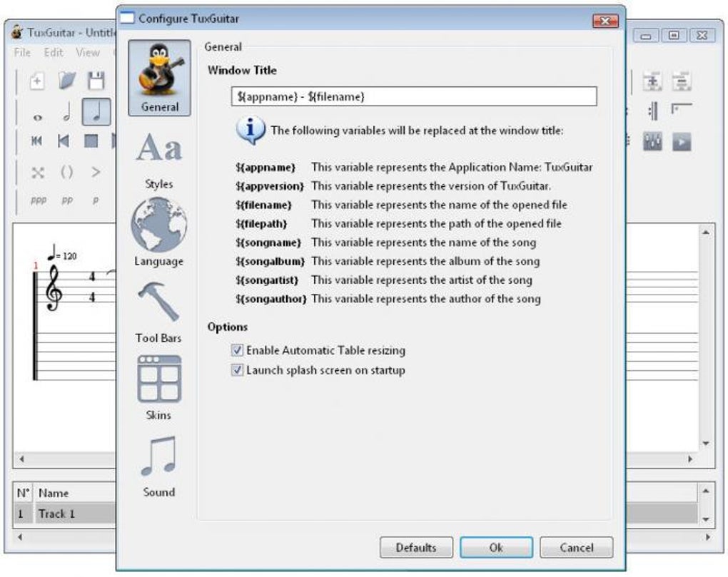This screenshot has height=577, width=728.
Task: Select the whole note duration icon
Action: [38, 118]
